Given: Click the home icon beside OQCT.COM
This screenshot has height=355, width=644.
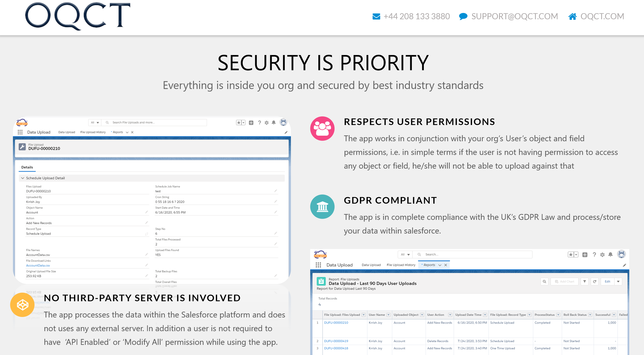Looking at the screenshot, I should point(572,16).
